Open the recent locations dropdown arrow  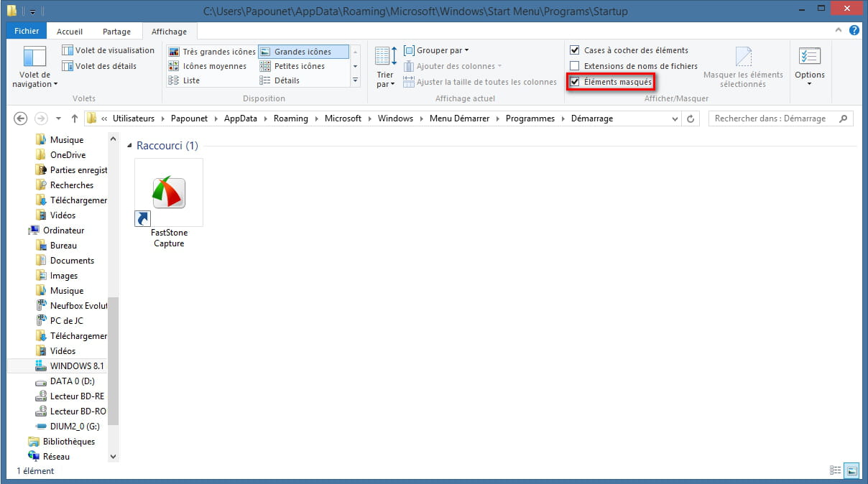[59, 118]
